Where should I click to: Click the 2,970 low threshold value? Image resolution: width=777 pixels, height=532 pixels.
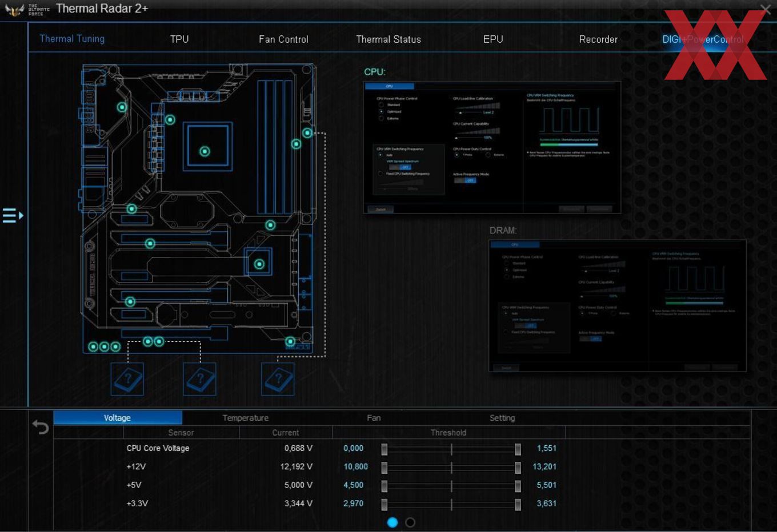353,503
